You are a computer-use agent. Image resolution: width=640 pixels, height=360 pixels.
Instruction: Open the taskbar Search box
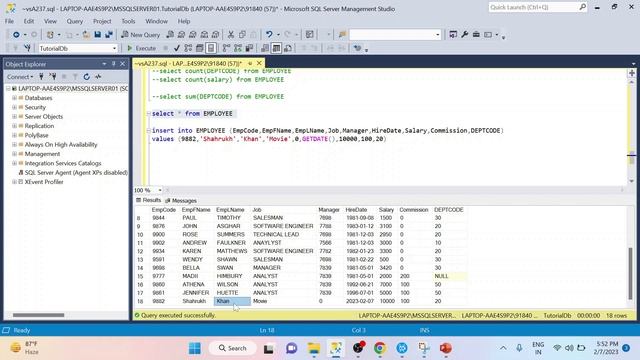pos(233,348)
